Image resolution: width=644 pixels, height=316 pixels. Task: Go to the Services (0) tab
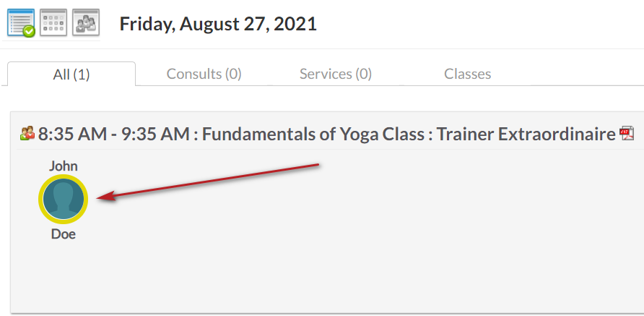coord(336,74)
